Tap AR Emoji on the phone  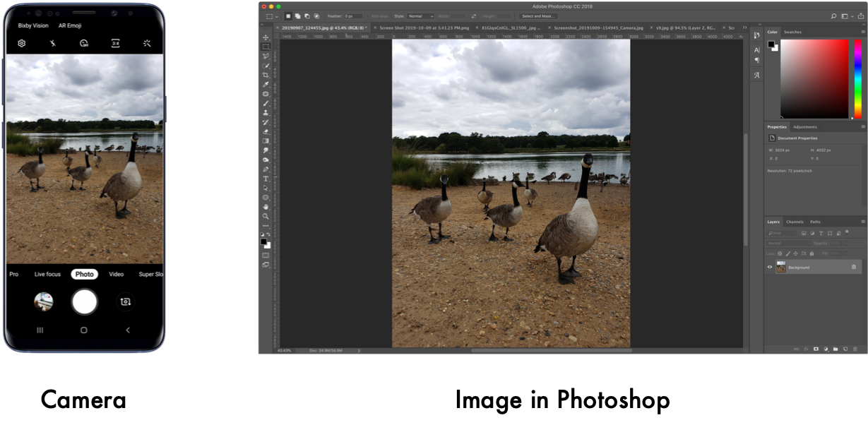coord(70,25)
